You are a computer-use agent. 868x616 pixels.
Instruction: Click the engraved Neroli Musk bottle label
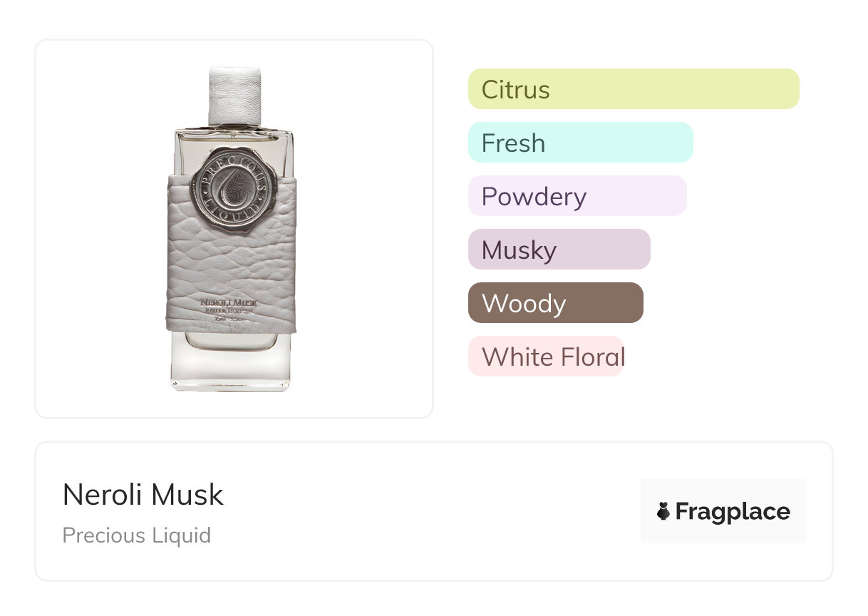pyautogui.click(x=230, y=307)
